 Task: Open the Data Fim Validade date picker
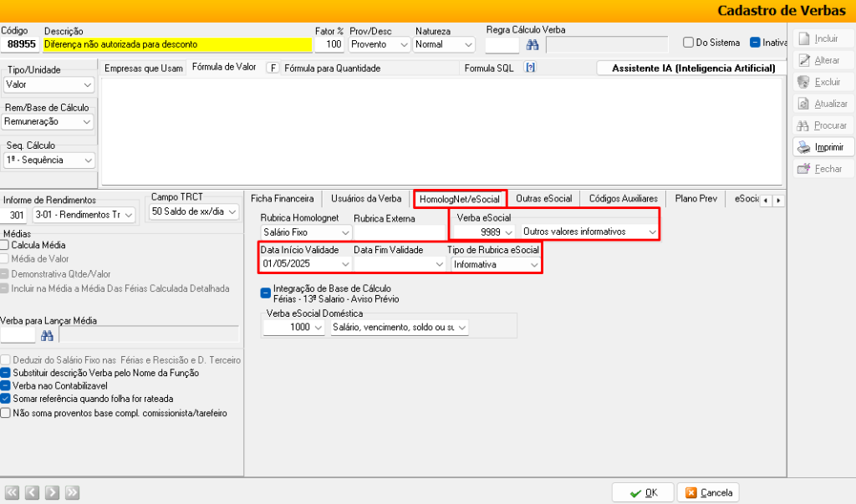(440, 264)
